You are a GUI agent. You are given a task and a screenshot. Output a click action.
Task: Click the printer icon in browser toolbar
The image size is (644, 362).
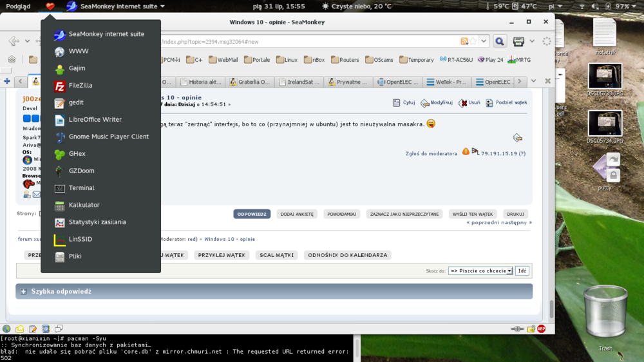[x=518, y=42]
